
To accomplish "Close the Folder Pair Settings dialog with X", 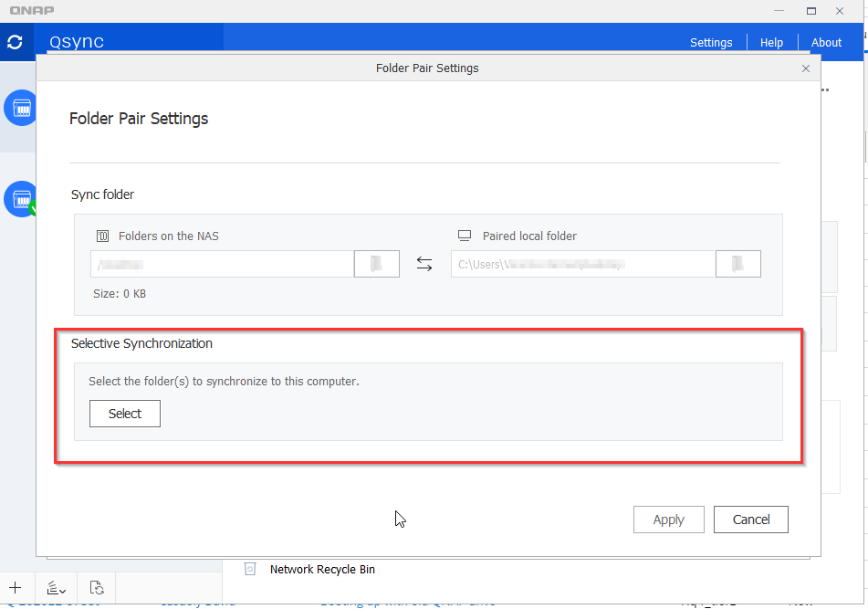I will [x=805, y=68].
